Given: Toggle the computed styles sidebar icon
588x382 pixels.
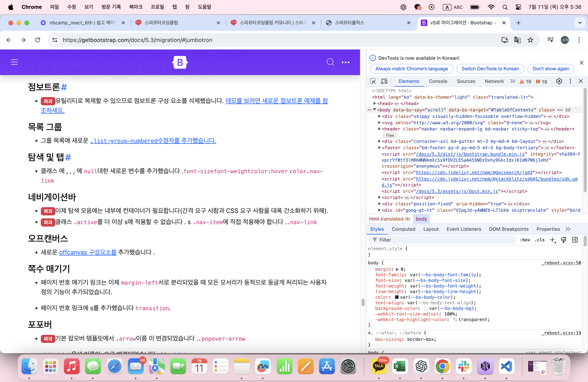Looking at the screenshot, I should (575, 240).
